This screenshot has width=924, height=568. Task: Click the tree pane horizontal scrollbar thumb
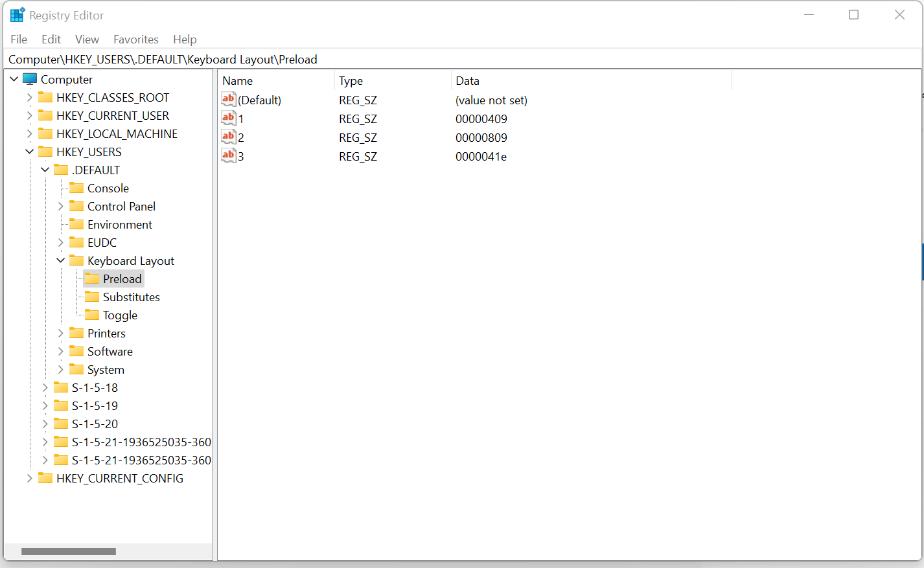tap(69, 551)
